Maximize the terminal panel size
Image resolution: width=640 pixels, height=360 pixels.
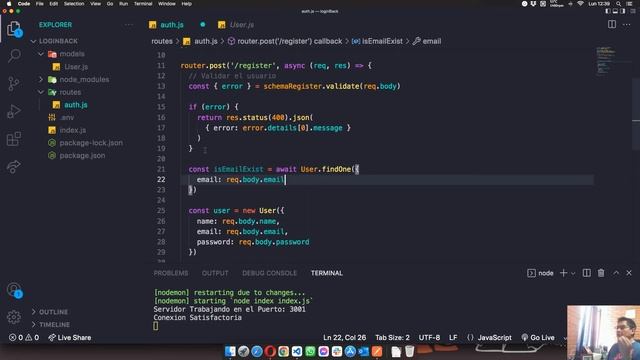pos(616,273)
